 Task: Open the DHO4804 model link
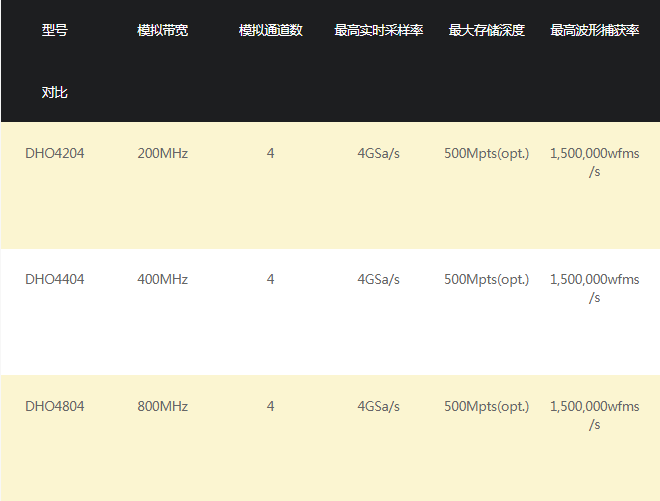click(x=55, y=406)
